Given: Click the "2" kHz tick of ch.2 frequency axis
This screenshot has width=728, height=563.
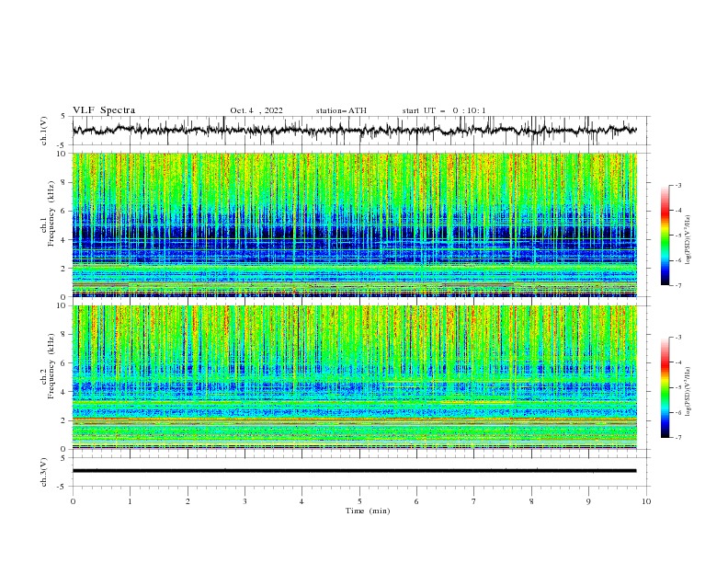Looking at the screenshot, I should click(x=63, y=420).
